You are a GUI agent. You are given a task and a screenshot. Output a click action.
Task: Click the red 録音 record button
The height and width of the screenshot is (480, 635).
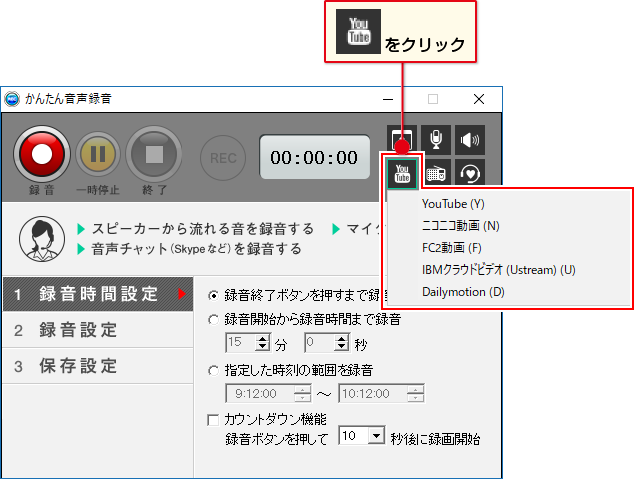tap(40, 155)
